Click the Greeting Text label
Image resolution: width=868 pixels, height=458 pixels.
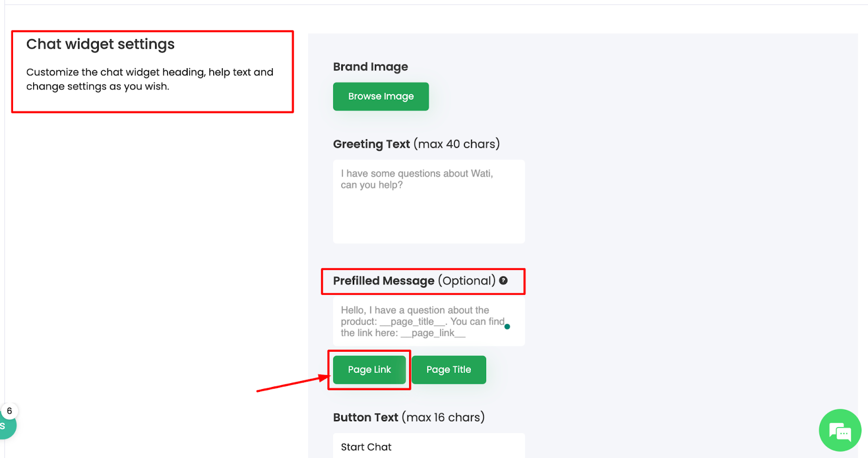click(372, 144)
